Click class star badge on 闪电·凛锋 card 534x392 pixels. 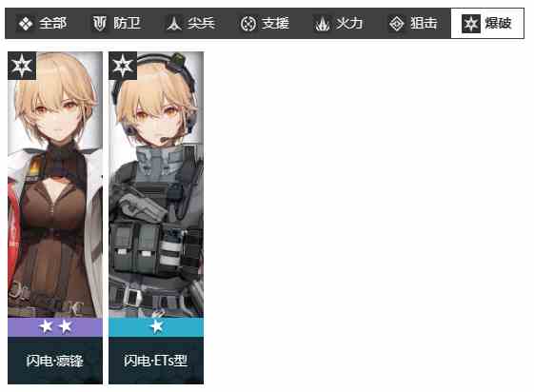[x=22, y=66]
